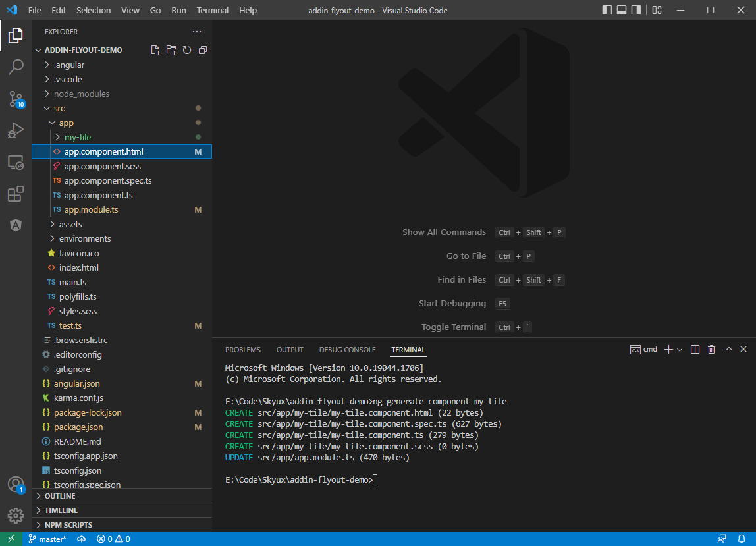
Task: Close the terminal panel
Action: (743, 349)
